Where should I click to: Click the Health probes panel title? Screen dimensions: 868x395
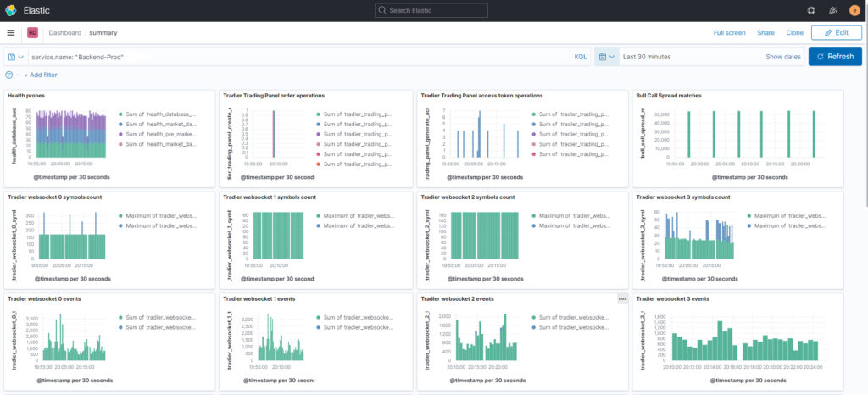(26, 96)
